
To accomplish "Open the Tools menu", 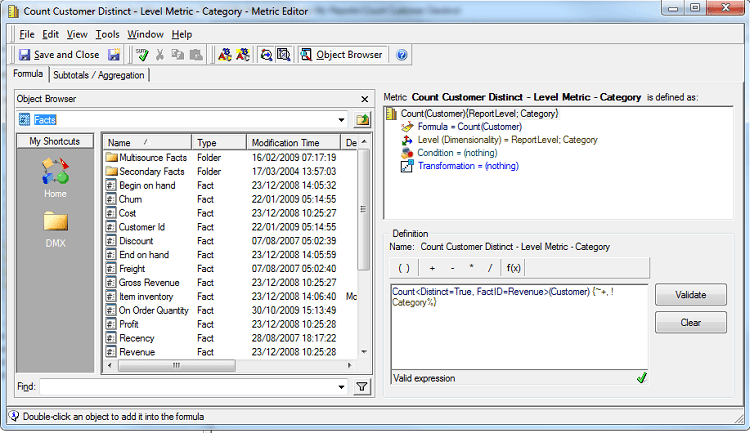I will point(107,34).
